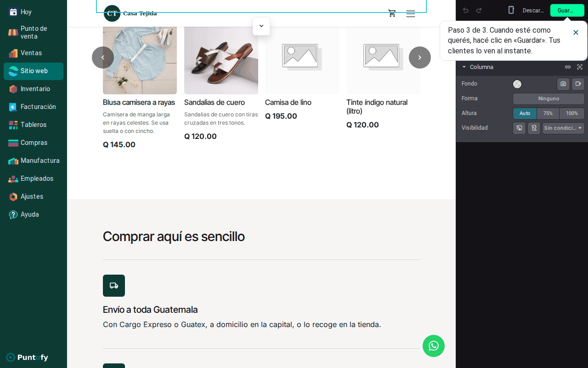The height and width of the screenshot is (368, 588).
Task: Click the column link icon
Action: 568,67
